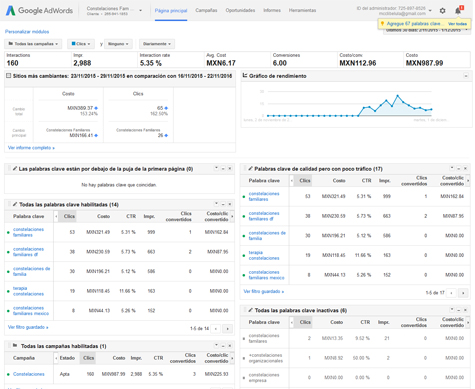The height and width of the screenshot is (389, 475).
Task: Edit 'Todas las palabras clave inactivas' module via pencil icon
Action: click(251, 310)
